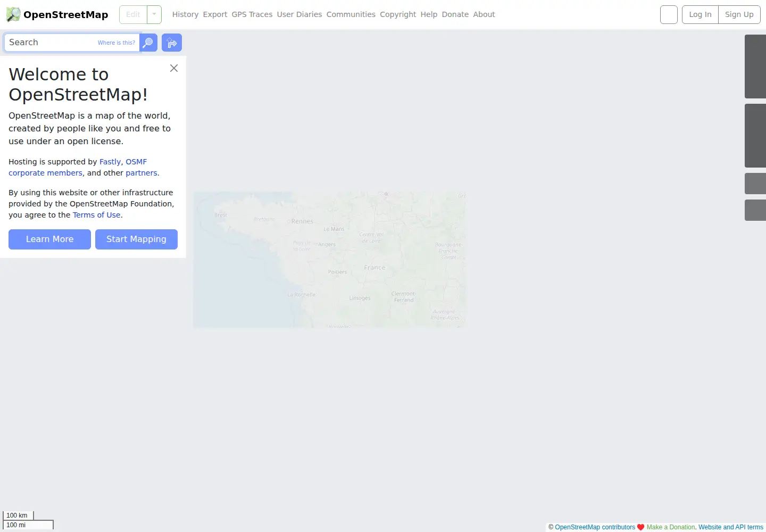Image resolution: width=766 pixels, height=532 pixels.
Task: Click the Sign Up button
Action: click(739, 14)
